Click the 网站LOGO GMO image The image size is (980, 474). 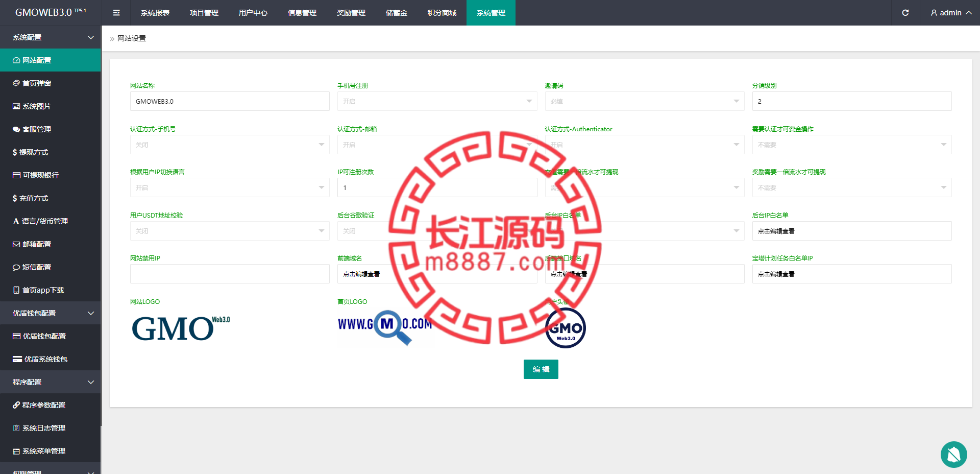[x=181, y=328]
